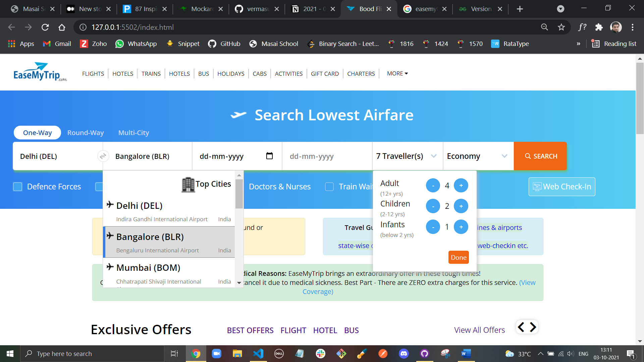Open the FLIGHTS navigation item
This screenshot has height=362, width=644.
click(x=93, y=73)
